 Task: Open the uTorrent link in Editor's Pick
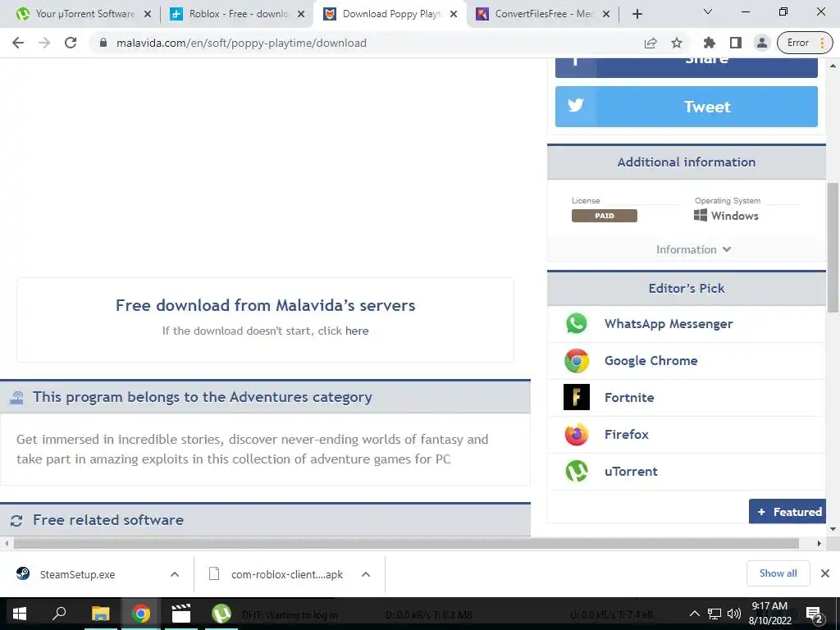click(x=631, y=472)
